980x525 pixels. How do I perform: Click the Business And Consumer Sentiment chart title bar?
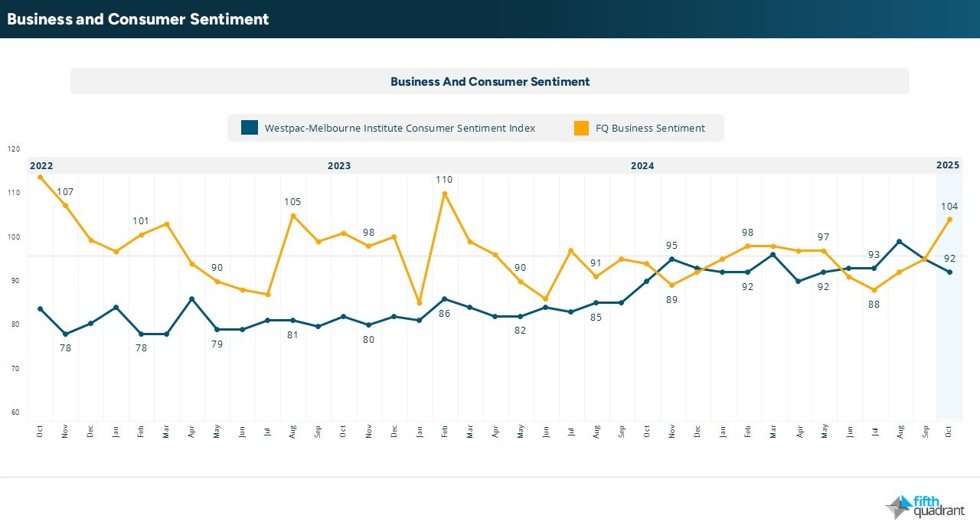(x=490, y=82)
